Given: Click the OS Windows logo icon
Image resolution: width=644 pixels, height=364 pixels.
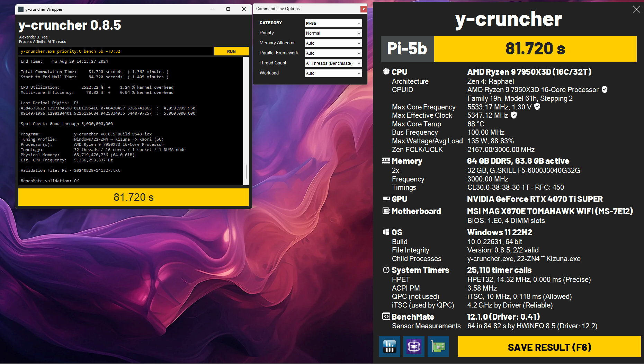Looking at the screenshot, I should (386, 232).
